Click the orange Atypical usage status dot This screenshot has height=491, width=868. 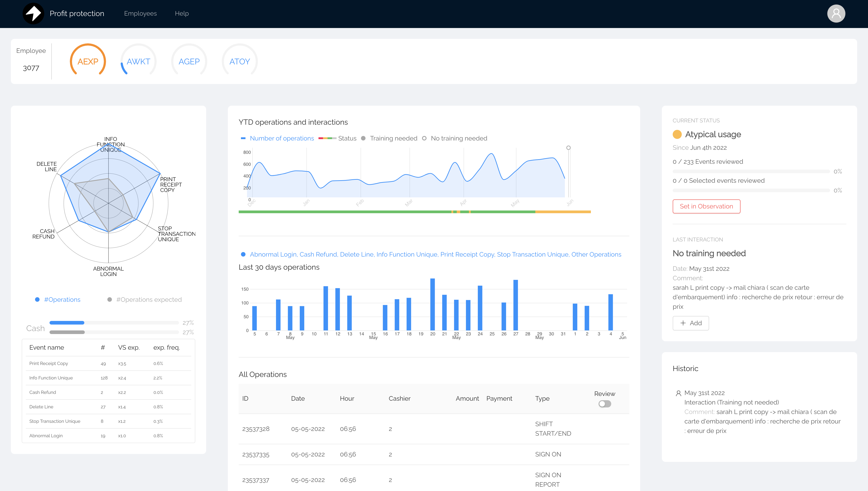point(677,134)
